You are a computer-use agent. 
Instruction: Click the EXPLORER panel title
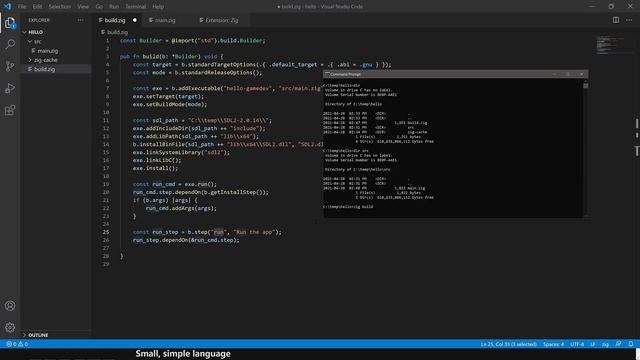point(39,20)
